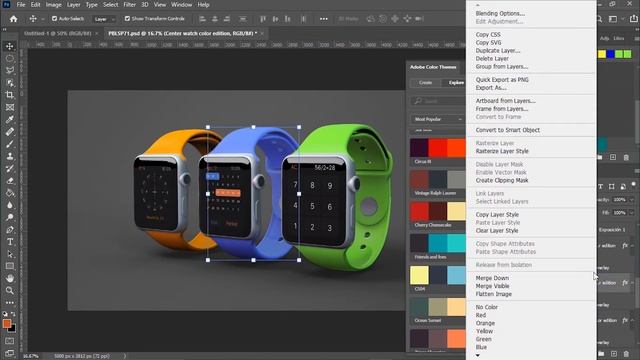
Task: Select the Eraser tool
Action: coord(10,181)
